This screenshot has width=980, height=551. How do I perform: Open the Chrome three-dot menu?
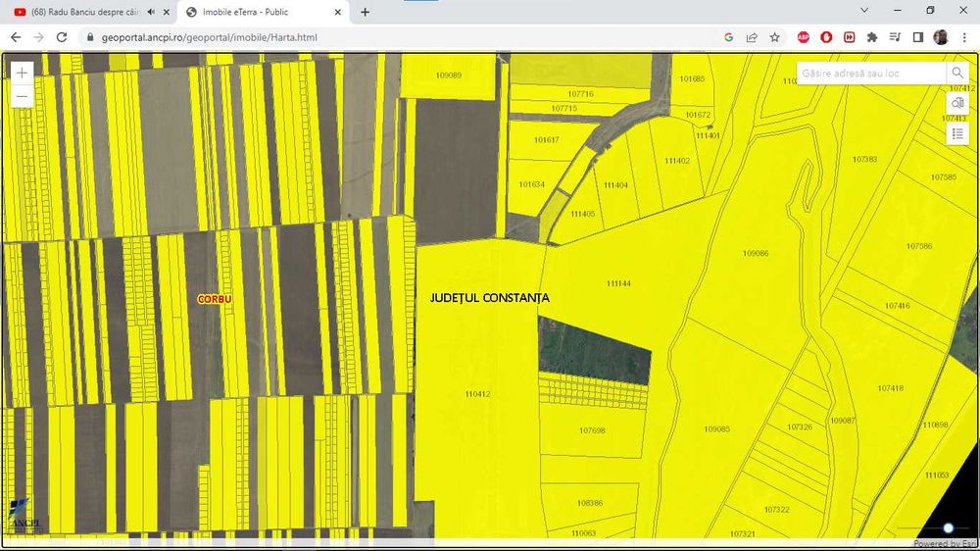point(964,37)
